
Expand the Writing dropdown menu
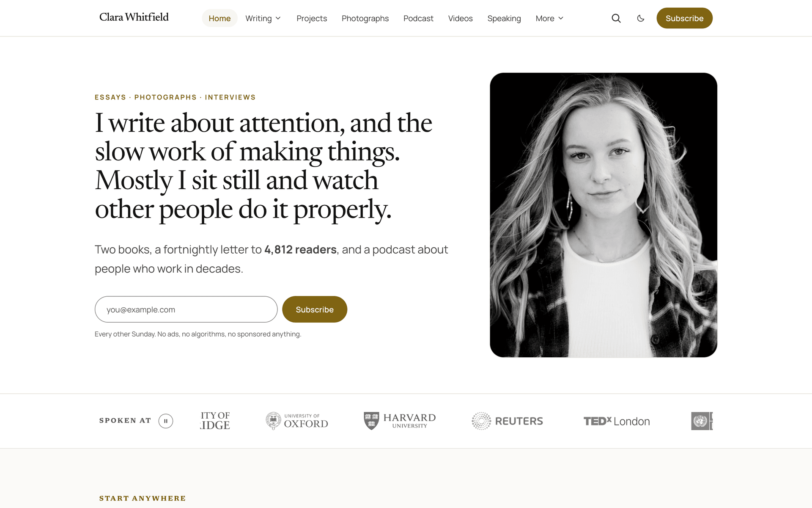coord(263,18)
